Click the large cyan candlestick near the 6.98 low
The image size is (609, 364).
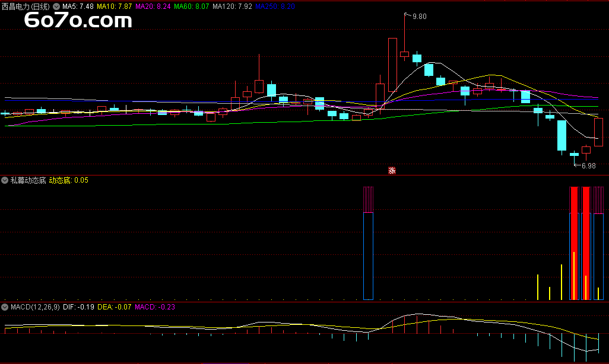[562, 135]
